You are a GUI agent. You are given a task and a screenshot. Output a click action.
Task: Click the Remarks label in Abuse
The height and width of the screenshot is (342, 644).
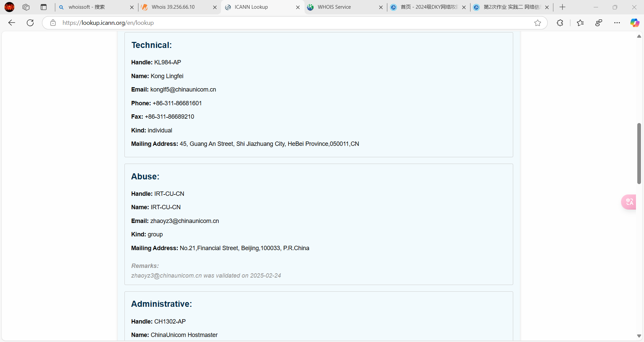[145, 266]
